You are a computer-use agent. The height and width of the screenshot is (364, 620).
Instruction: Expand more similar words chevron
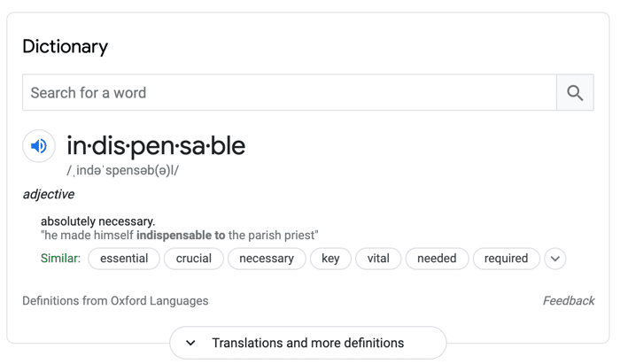coord(555,259)
